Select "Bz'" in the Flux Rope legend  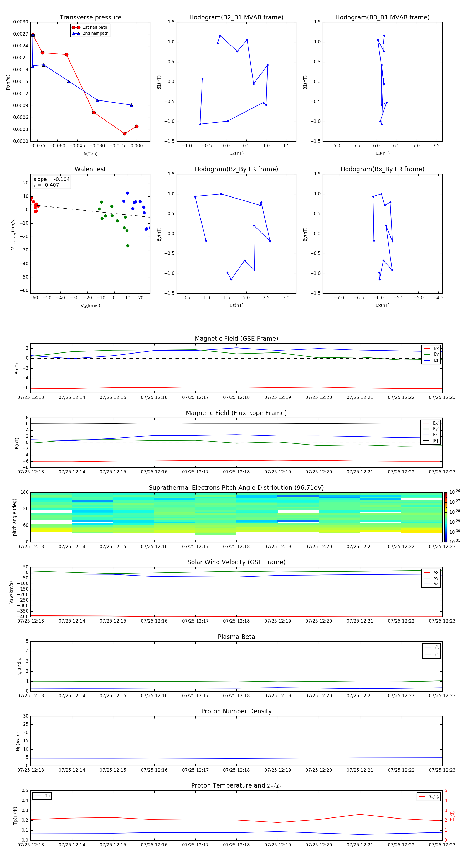(x=431, y=435)
